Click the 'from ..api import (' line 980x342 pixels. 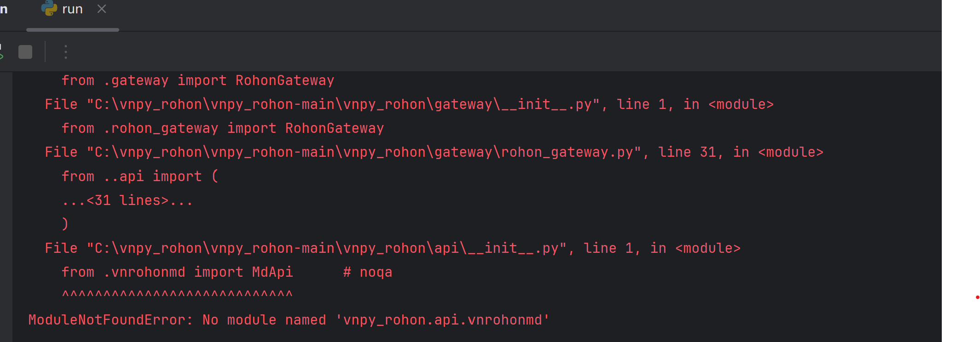click(140, 177)
